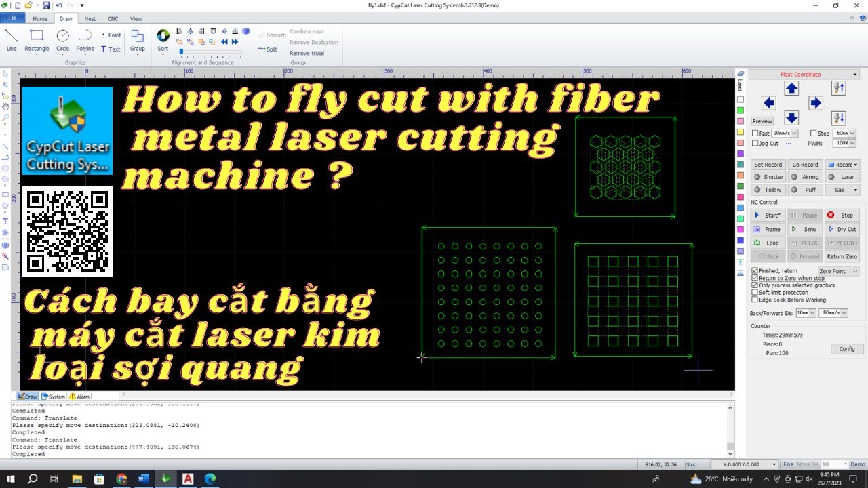Screen dimensions: 868x488
Task: Click the log panel vertical scrollbar
Action: tap(730, 430)
